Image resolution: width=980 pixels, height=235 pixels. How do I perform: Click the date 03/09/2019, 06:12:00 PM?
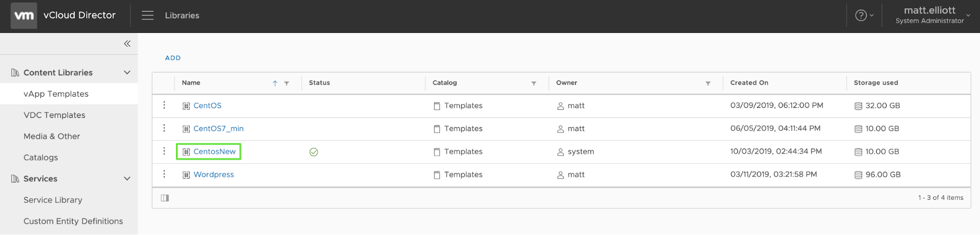point(777,105)
